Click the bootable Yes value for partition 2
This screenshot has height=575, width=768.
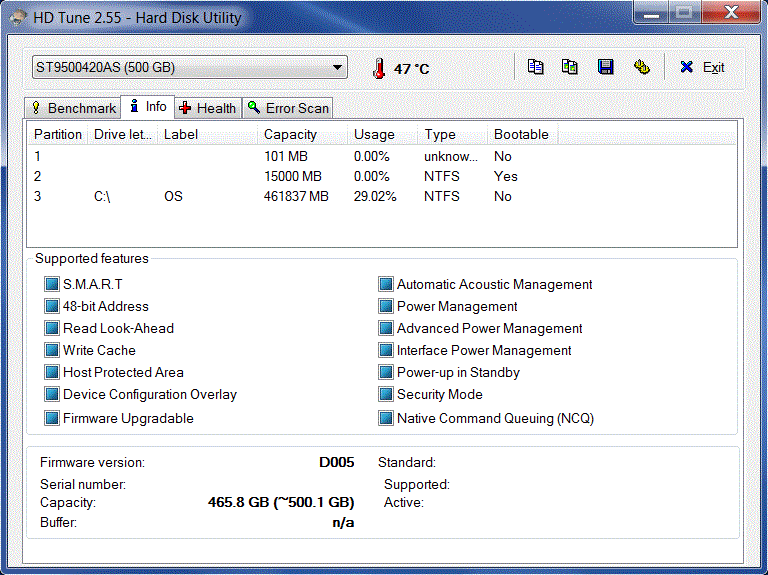[x=505, y=176]
